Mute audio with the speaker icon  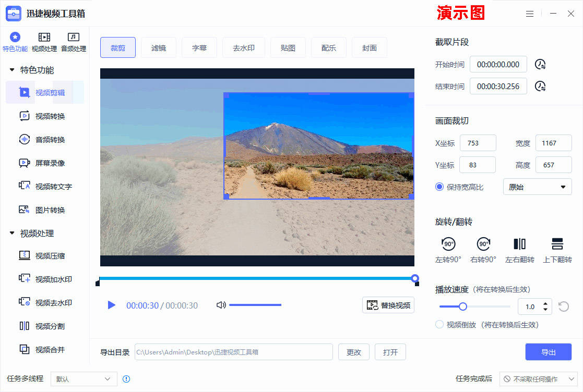[x=221, y=305]
